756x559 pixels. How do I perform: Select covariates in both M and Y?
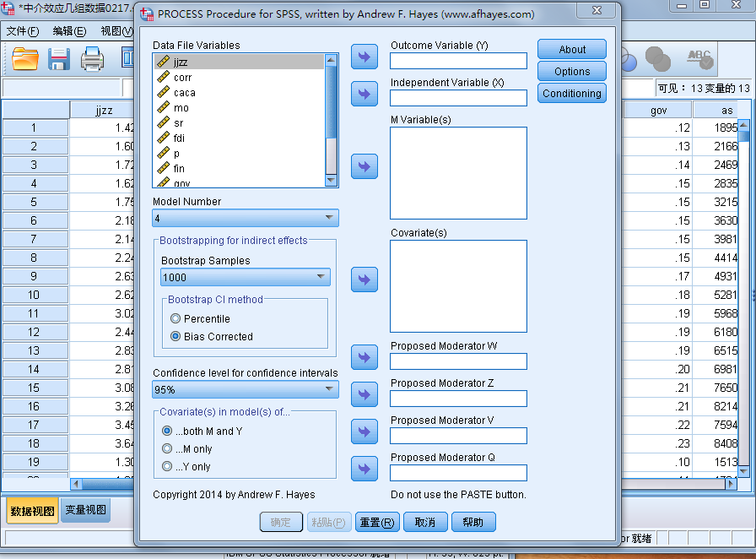point(167,431)
